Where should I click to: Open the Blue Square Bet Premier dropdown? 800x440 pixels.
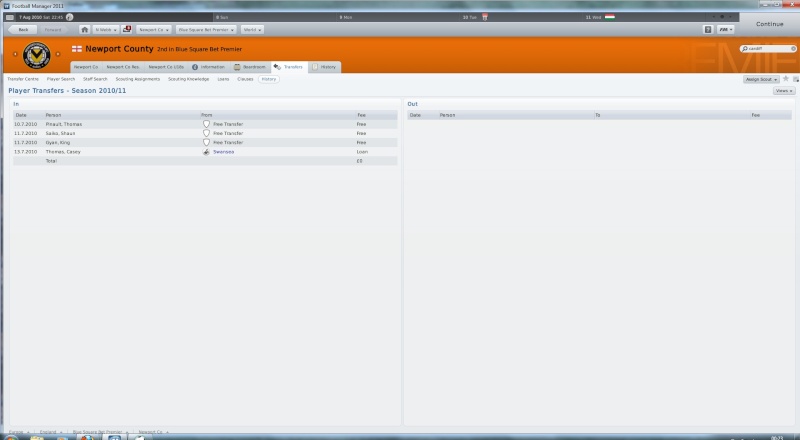pos(206,30)
